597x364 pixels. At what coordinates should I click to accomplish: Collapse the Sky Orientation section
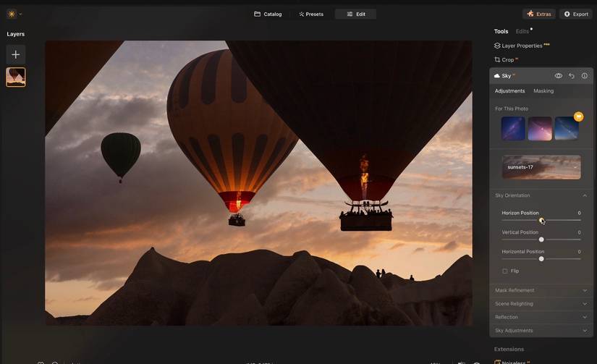click(541, 195)
